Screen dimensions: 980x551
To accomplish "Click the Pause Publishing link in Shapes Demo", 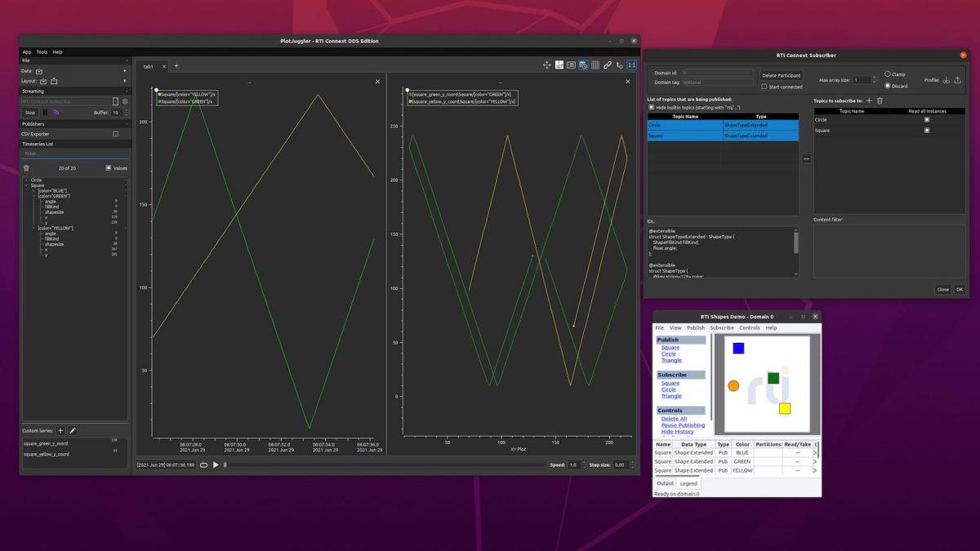I will [x=683, y=424].
